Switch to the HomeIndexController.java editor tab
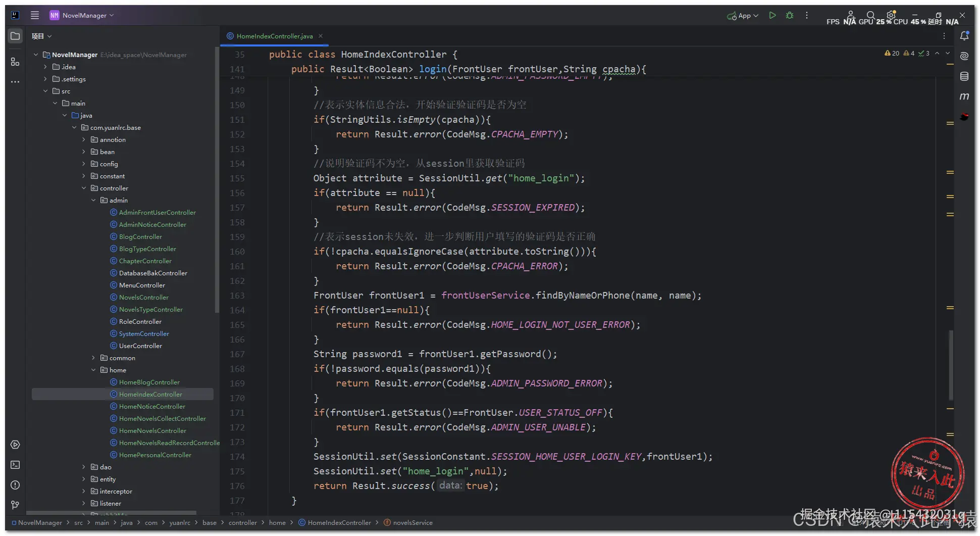This screenshot has width=980, height=536. click(x=275, y=36)
